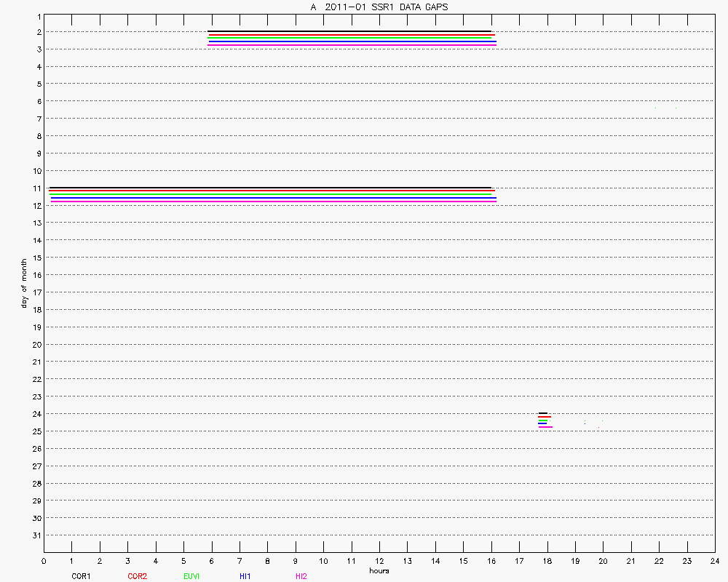Image resolution: width=728 pixels, height=582 pixels.
Task: Click the magenta HI2 gap bar on day 2
Action: coord(352,45)
